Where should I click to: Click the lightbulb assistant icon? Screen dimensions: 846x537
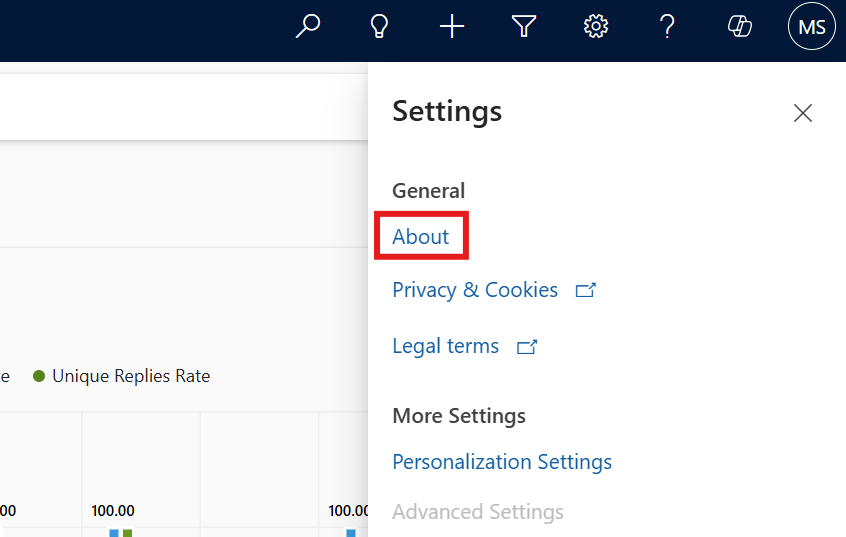pyautogui.click(x=379, y=27)
